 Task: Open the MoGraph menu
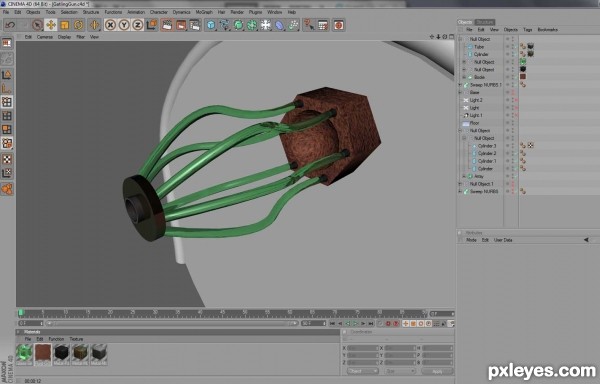tap(204, 12)
